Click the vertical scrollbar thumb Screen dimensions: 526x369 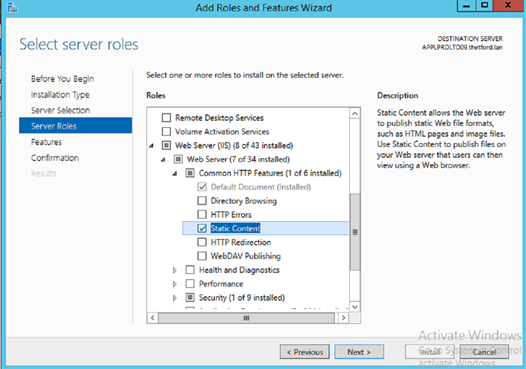pyautogui.click(x=355, y=232)
